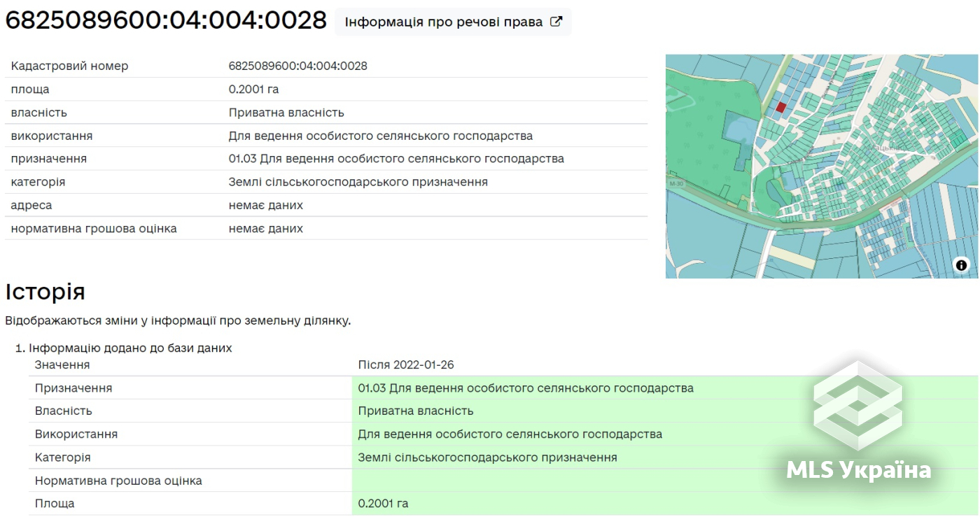Screen dimensions: 980x517
Task: Select the Нормативна грошова оцінка label in the history table
Action: 118,481
